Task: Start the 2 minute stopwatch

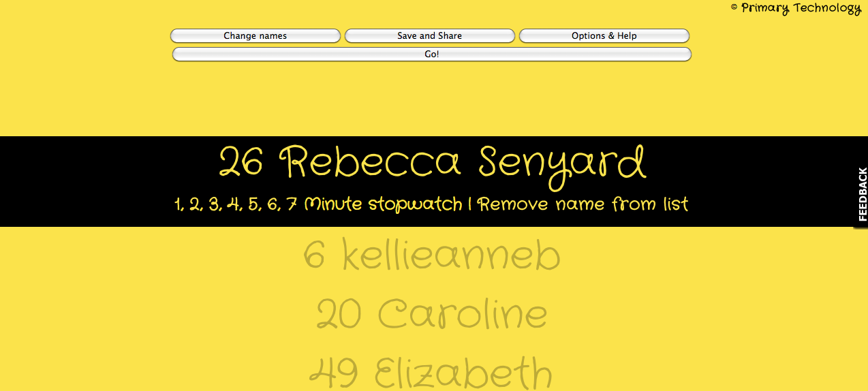Action: 196,204
